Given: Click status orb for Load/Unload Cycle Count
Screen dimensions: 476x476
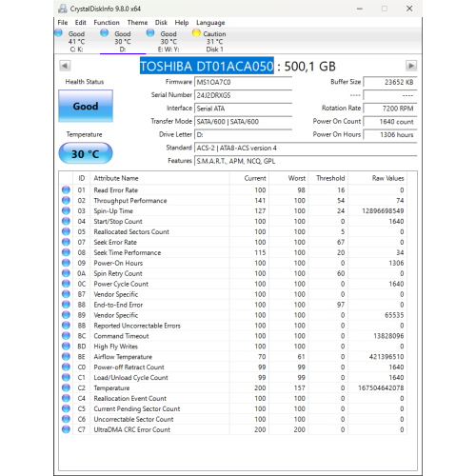Looking at the screenshot, I should click(x=66, y=377).
